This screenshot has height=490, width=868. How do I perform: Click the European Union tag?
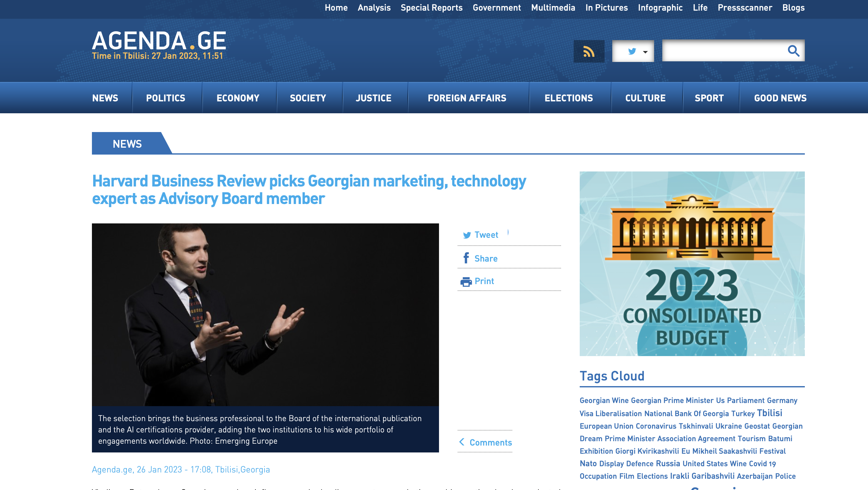(x=606, y=426)
